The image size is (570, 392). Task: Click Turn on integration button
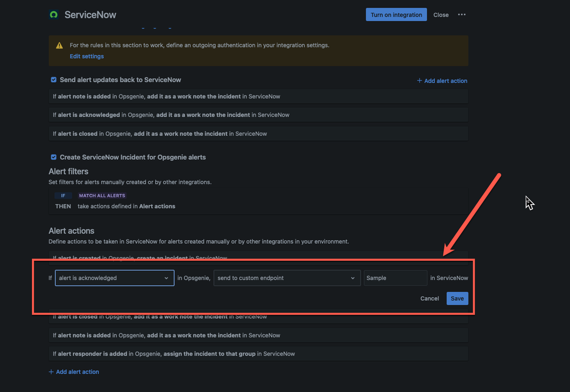[396, 14]
